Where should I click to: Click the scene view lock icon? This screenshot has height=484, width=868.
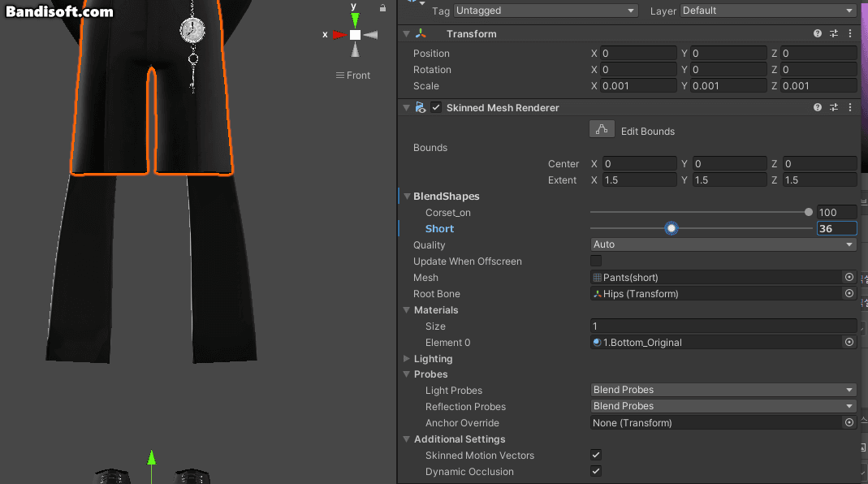[382, 8]
